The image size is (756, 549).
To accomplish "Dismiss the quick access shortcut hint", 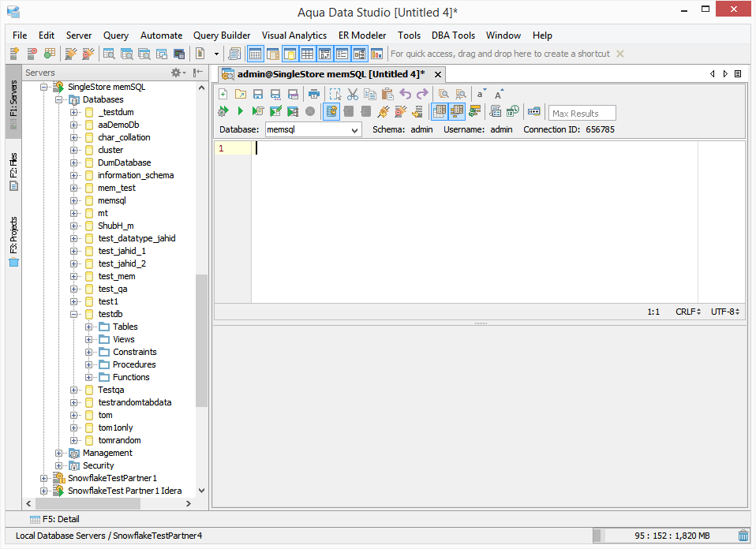I will coord(620,54).
